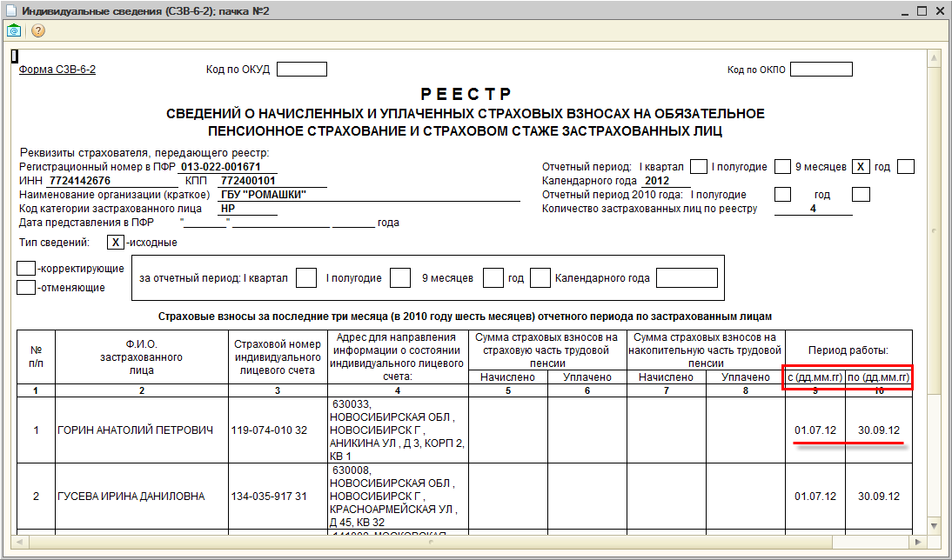This screenshot has width=952, height=560.
Task: Toggle the correction period I полугодие box
Action: [x=400, y=278]
